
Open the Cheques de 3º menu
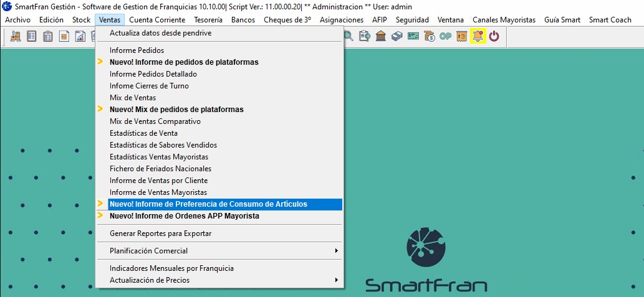coord(287,20)
